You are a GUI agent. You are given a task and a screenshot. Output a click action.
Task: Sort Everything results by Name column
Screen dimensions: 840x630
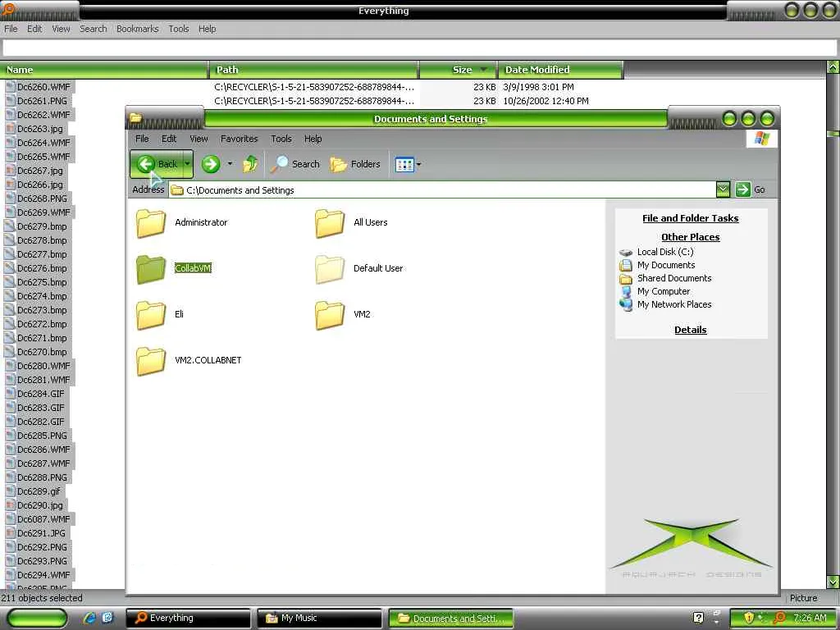tap(104, 70)
